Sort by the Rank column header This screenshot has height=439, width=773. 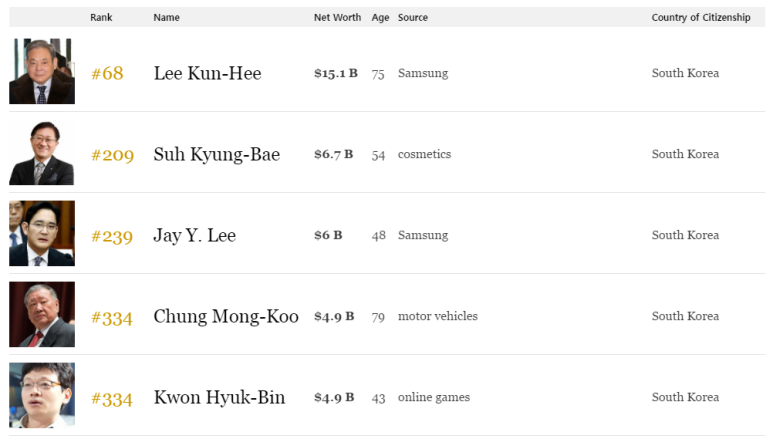101,18
